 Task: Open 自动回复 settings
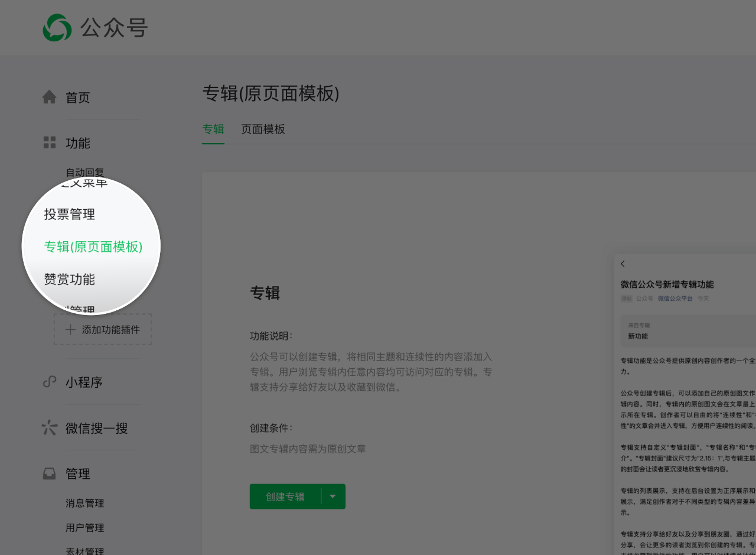tap(83, 172)
